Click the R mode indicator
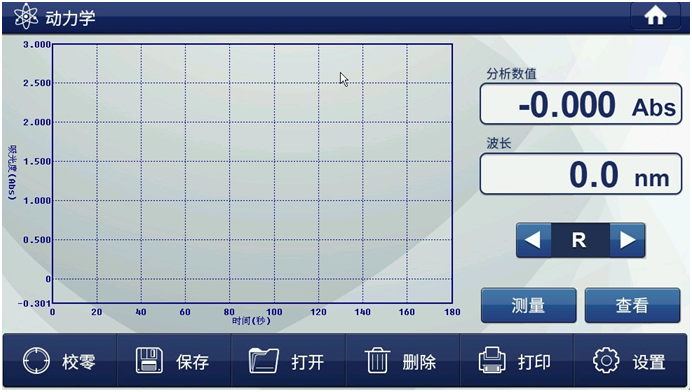This screenshot has width=692, height=392. (580, 240)
